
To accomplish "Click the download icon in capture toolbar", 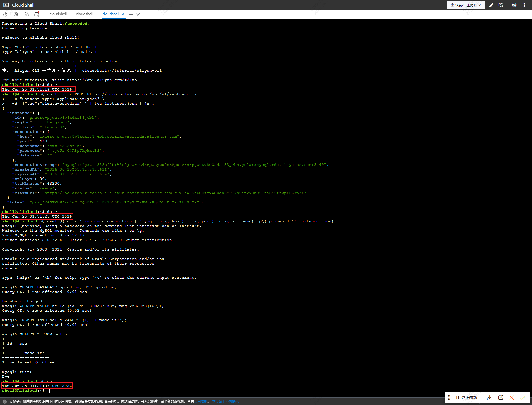I will (490, 398).
